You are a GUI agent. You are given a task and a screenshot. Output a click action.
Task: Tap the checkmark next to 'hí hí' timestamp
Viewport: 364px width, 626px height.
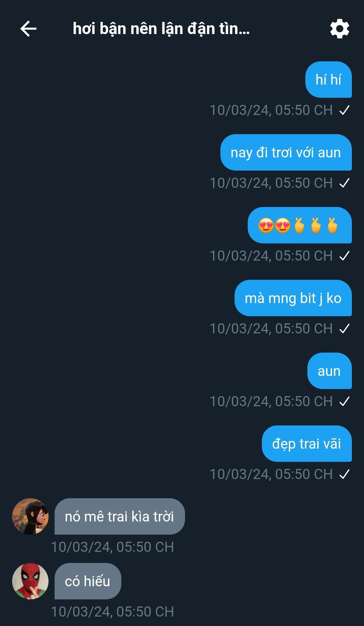tap(344, 110)
